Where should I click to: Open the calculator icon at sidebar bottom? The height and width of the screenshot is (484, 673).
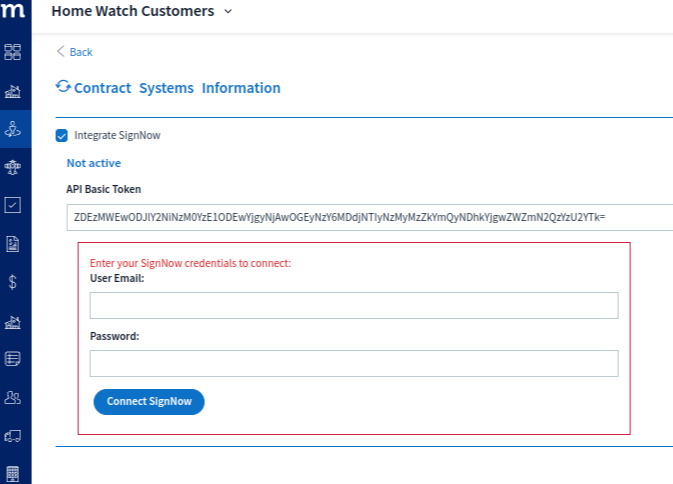pyautogui.click(x=12, y=474)
